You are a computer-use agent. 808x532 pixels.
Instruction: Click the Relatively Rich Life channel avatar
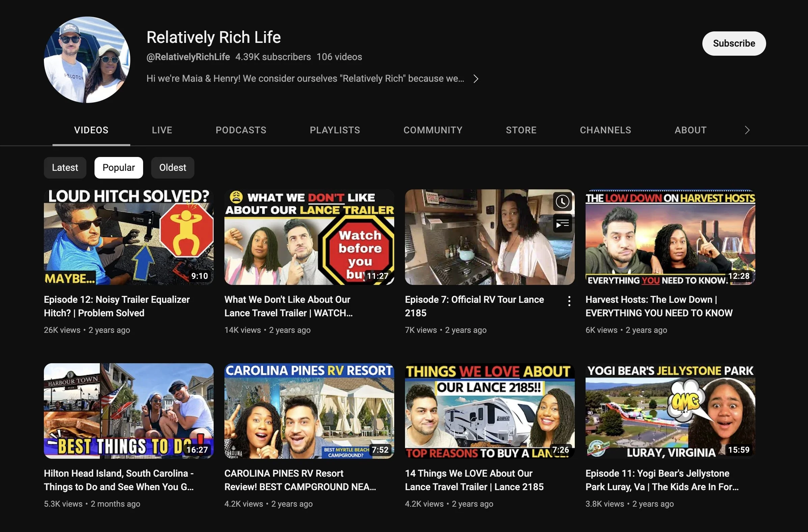click(87, 60)
